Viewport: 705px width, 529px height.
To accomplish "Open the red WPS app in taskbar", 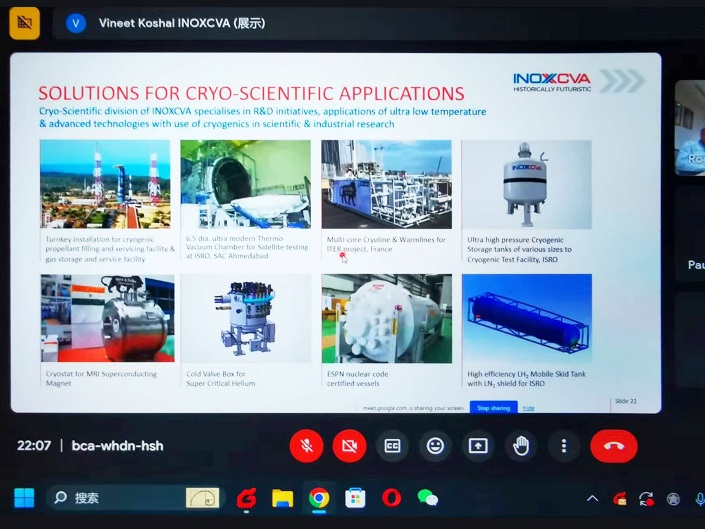I will (x=246, y=498).
